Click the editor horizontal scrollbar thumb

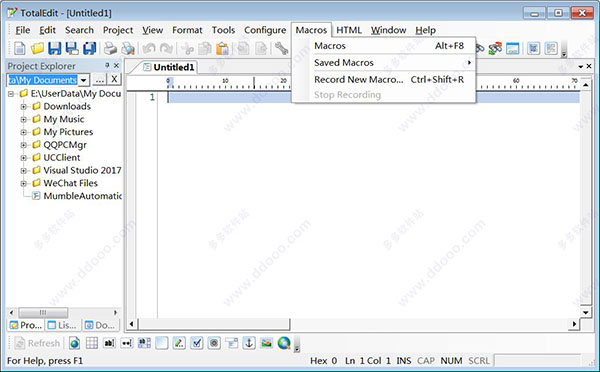(x=214, y=324)
